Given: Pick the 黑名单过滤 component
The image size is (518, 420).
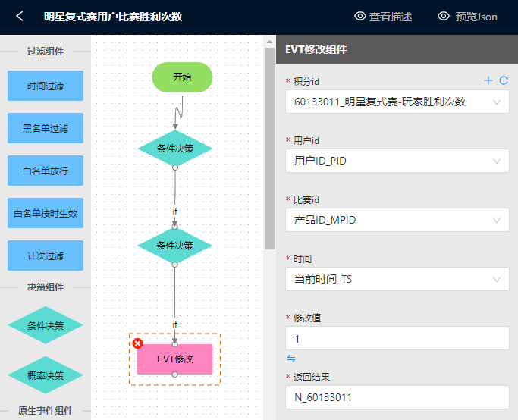Looking at the screenshot, I should tap(46, 129).
